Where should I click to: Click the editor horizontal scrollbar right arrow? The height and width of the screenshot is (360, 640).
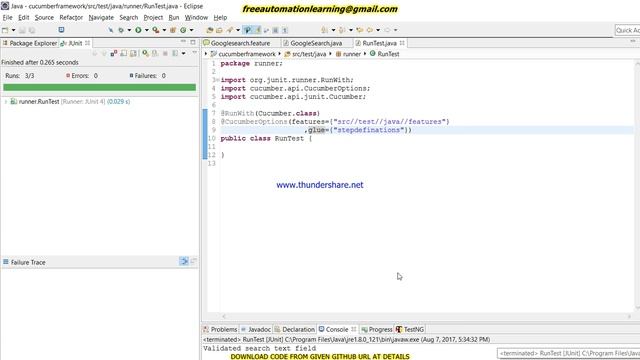[x=629, y=316]
